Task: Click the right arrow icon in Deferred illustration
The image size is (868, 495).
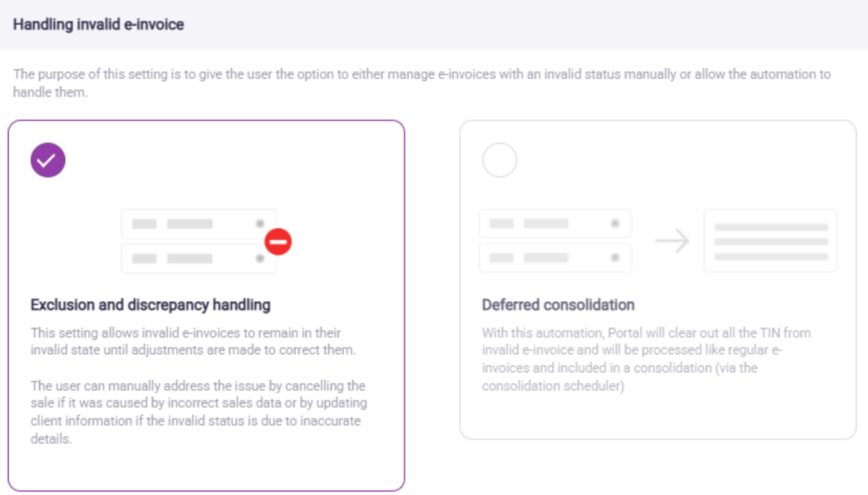Action: (x=672, y=241)
